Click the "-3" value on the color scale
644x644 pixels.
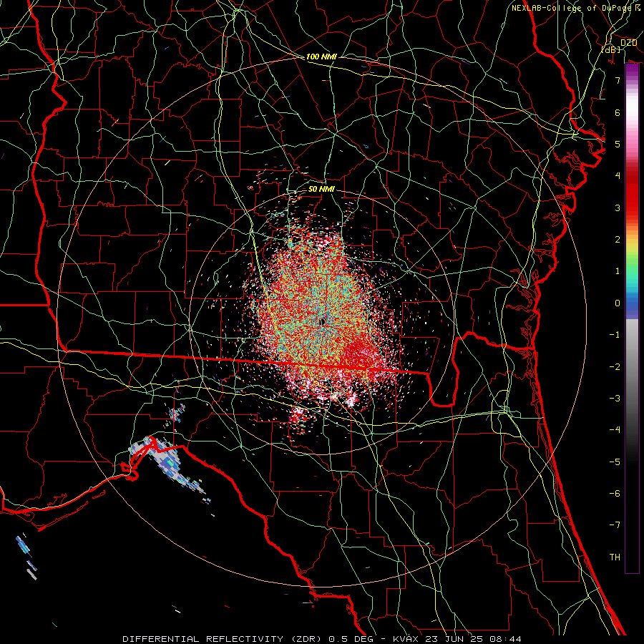click(615, 399)
